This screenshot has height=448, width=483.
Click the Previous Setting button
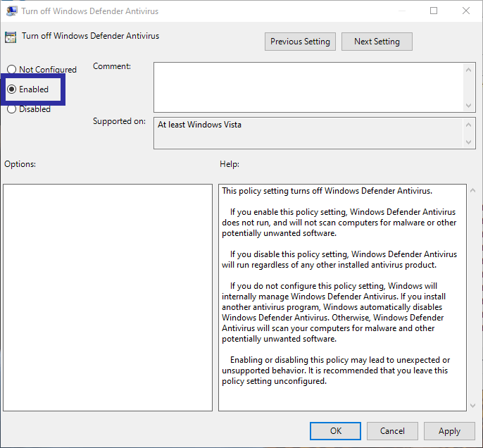click(x=300, y=42)
